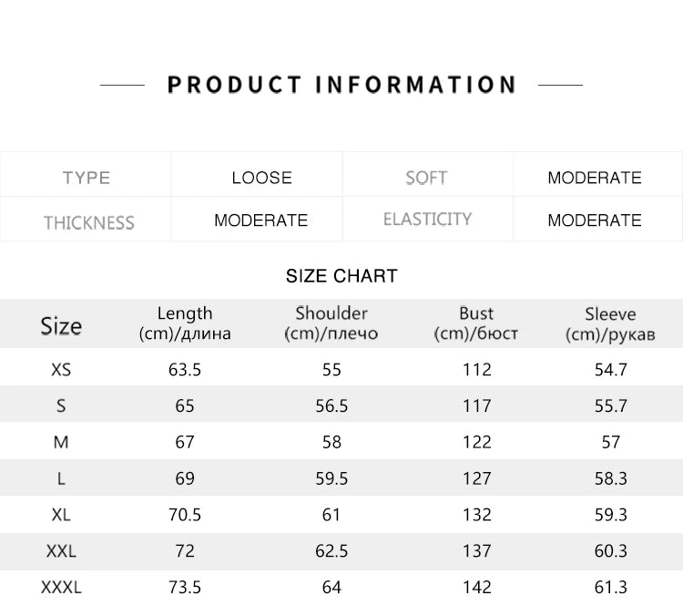683x616 pixels.
Task: Click the LOOSE value cell
Action: [x=261, y=178]
